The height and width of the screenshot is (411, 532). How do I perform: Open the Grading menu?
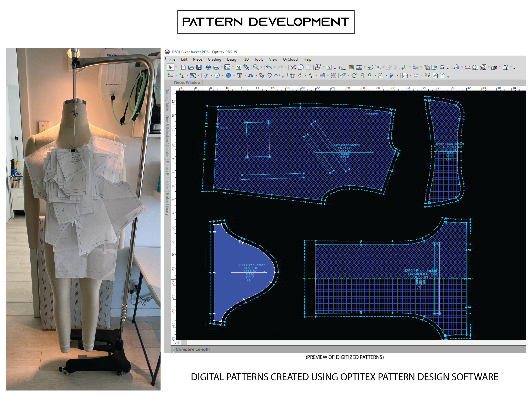[214, 59]
